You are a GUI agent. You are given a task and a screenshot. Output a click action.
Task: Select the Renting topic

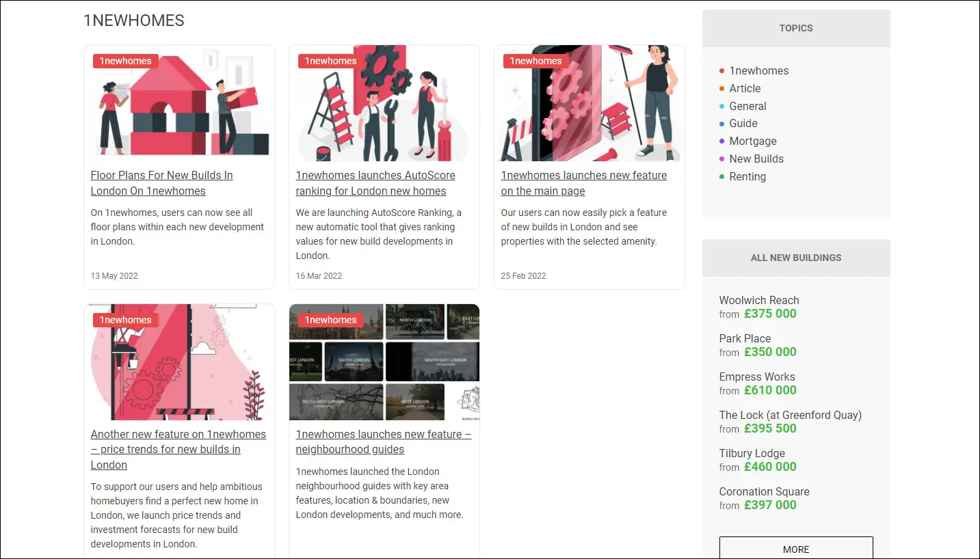tap(747, 176)
